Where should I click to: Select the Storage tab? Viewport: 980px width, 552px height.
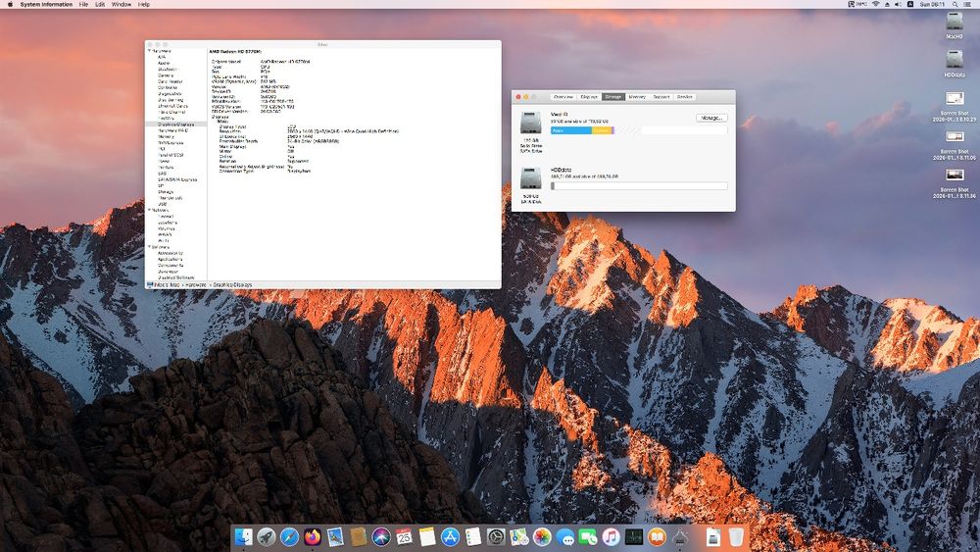pyautogui.click(x=613, y=97)
